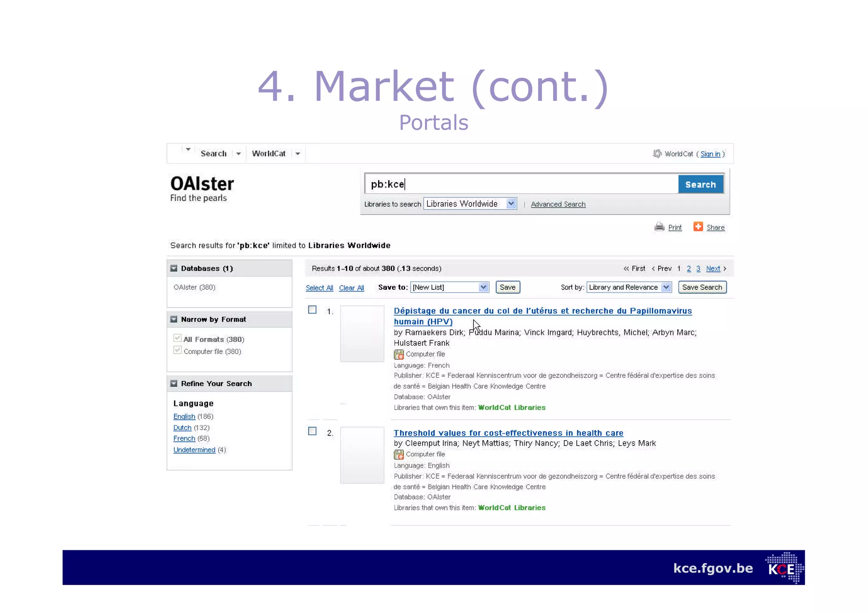Open the WorldCat menu dropdown arrow
This screenshot has width=868, height=613.
[298, 154]
